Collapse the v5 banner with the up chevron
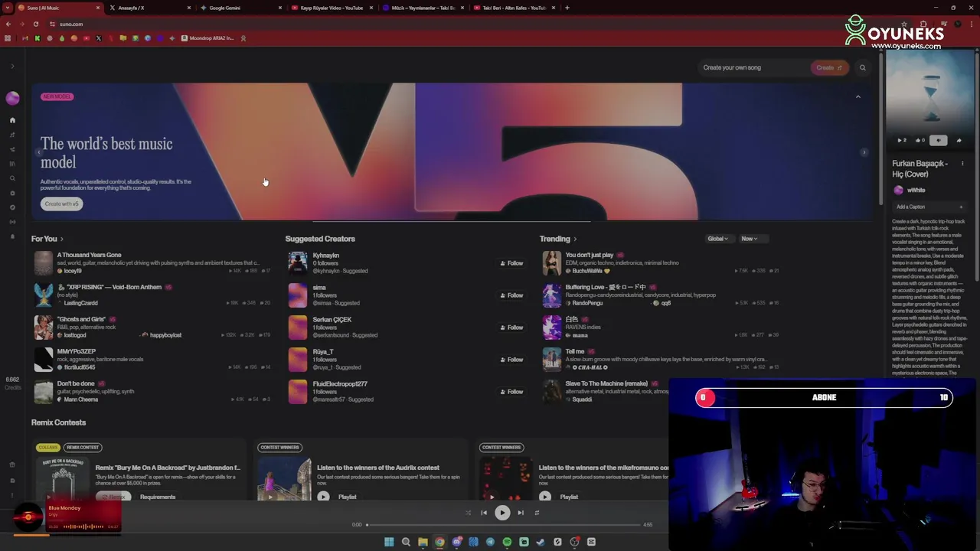The height and width of the screenshot is (551, 980). 857,97
